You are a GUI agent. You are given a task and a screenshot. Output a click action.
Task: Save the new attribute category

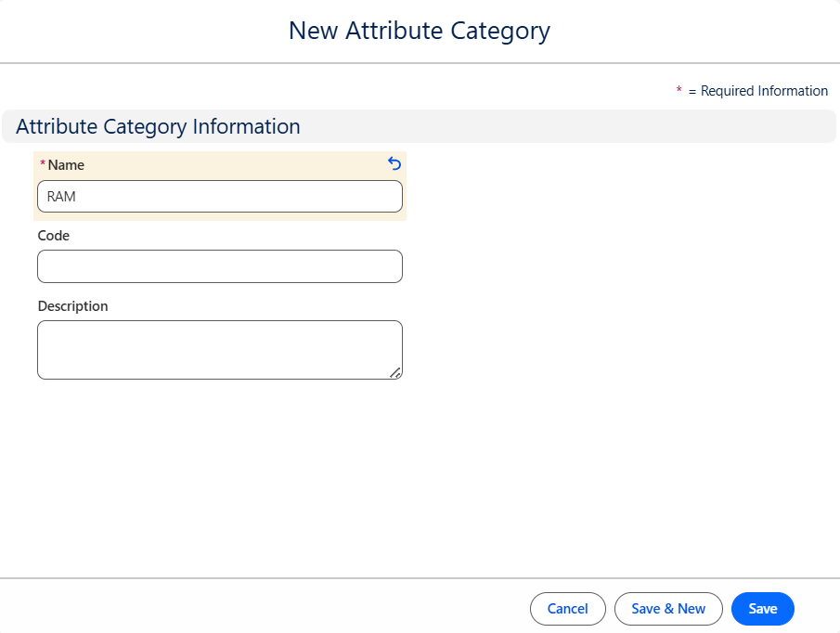(762, 609)
